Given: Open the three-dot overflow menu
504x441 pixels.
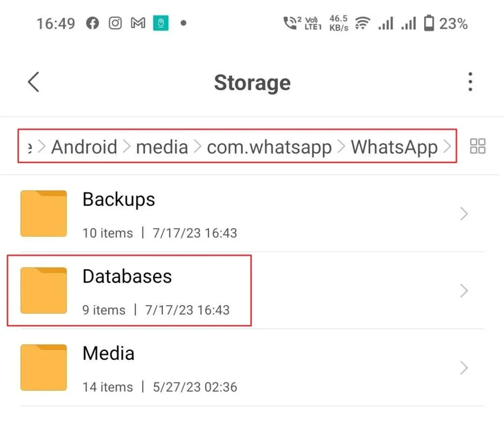Looking at the screenshot, I should [470, 82].
